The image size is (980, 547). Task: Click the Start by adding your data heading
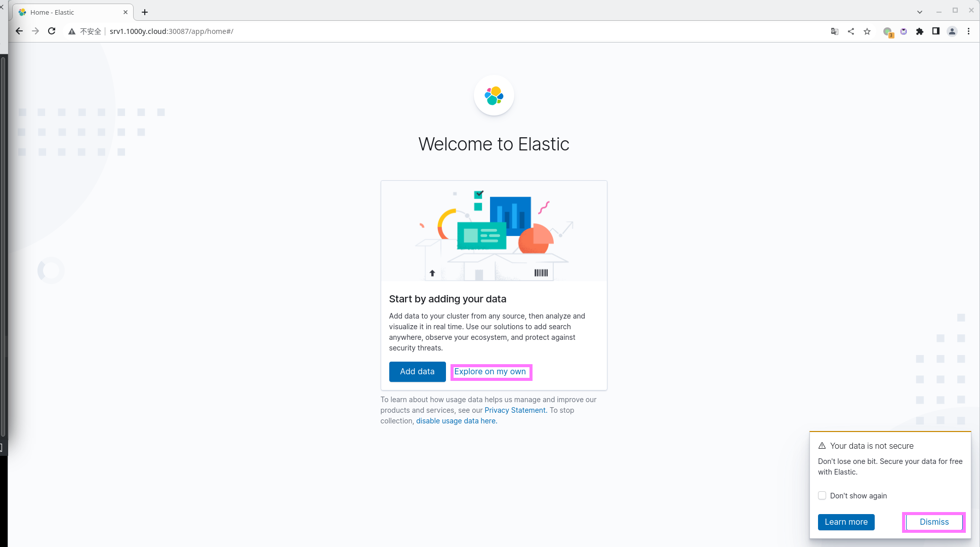[x=447, y=299]
